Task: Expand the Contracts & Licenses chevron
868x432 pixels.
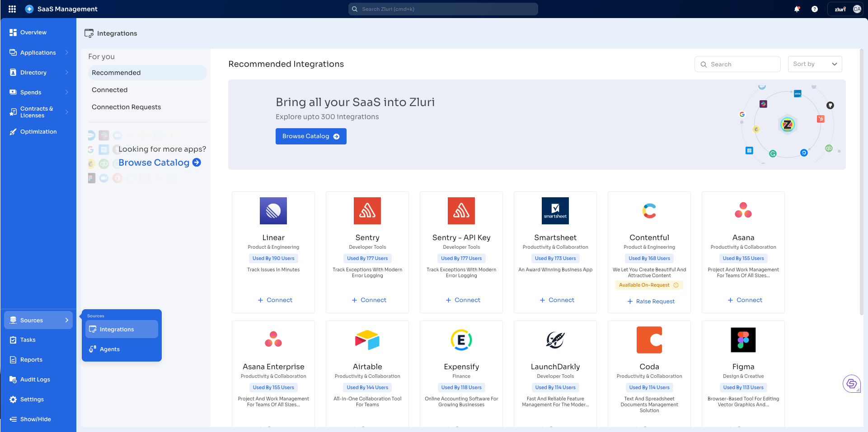Action: coord(67,112)
